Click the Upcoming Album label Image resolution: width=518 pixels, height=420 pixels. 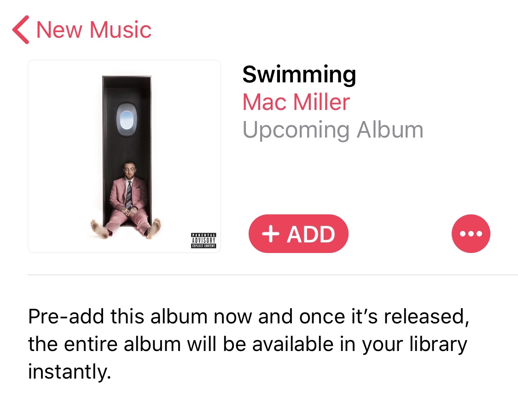pos(332,130)
